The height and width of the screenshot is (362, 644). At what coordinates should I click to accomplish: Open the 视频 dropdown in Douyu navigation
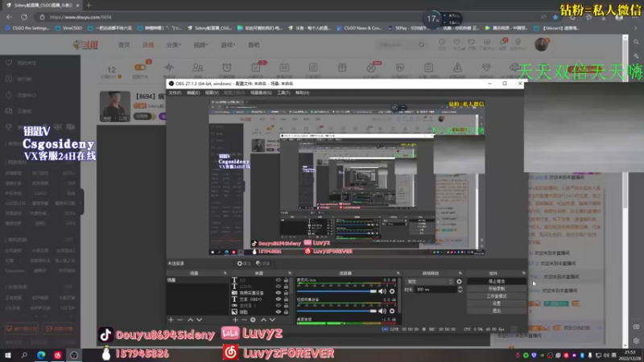pyautogui.click(x=200, y=45)
